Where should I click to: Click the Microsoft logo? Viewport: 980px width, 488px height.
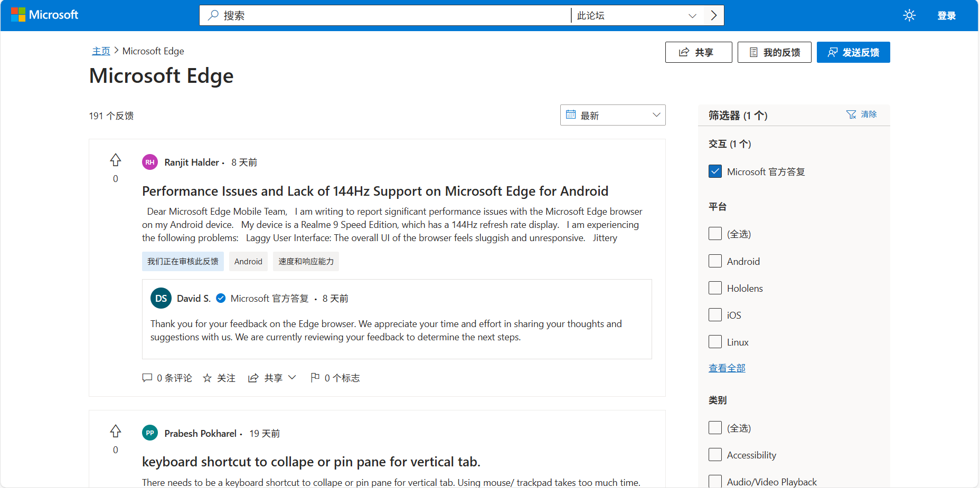(x=45, y=15)
